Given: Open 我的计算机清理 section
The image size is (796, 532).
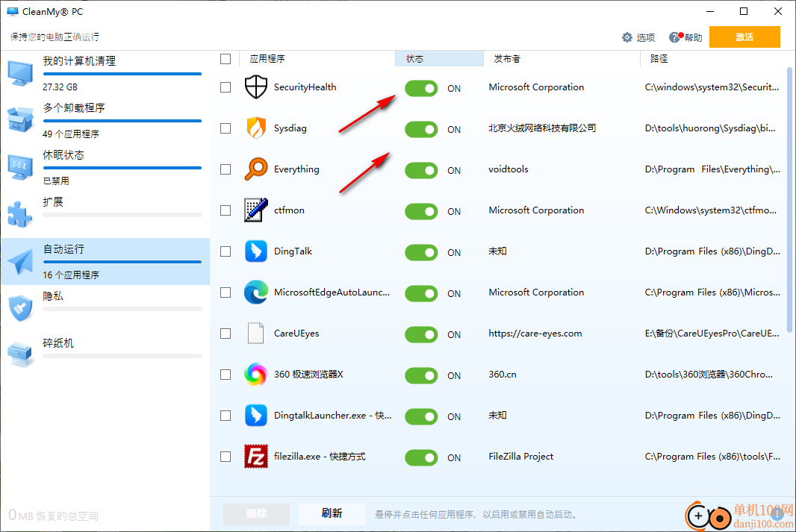Looking at the screenshot, I should tap(105, 74).
